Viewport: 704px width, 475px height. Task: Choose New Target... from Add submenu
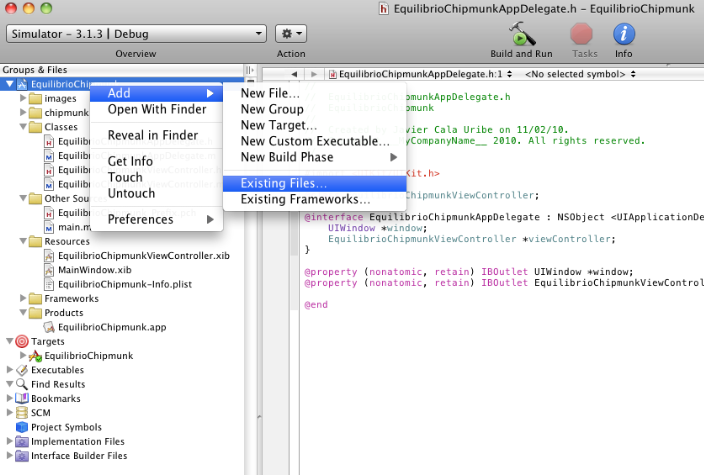pos(315,125)
